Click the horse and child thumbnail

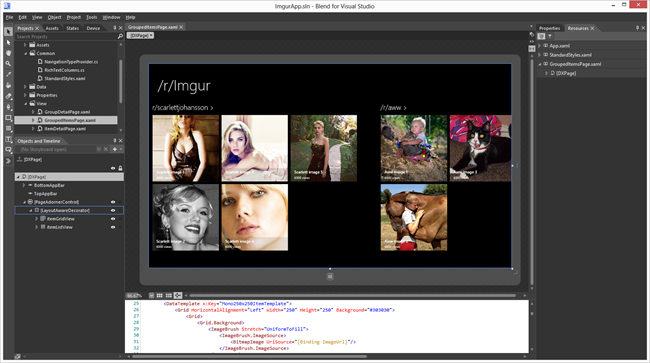tap(414, 218)
